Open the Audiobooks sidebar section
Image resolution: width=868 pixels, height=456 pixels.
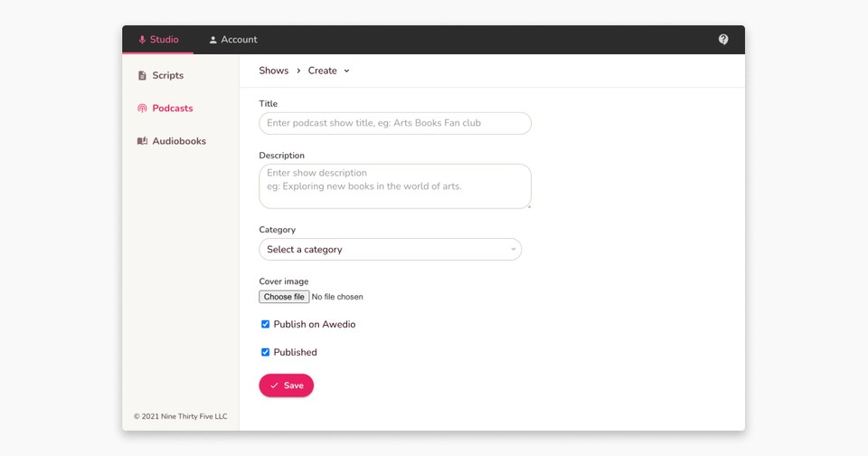pos(178,141)
